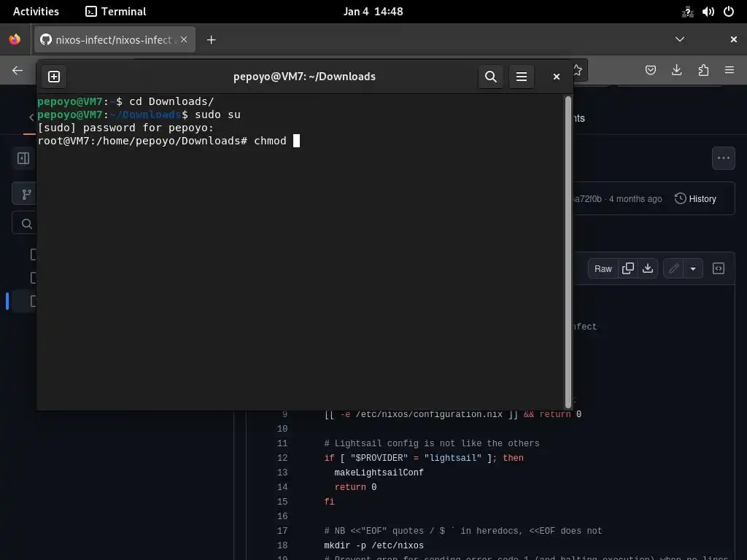Open Firefox downloads panel
The image size is (747, 560).
tap(676, 71)
